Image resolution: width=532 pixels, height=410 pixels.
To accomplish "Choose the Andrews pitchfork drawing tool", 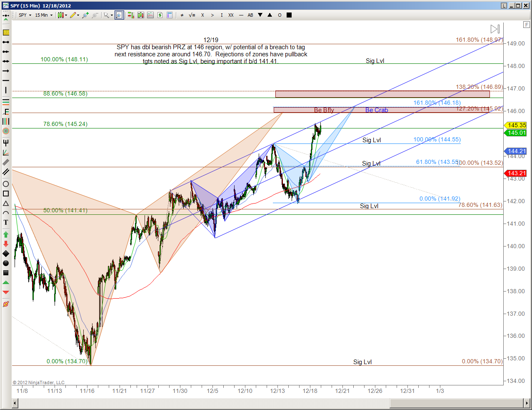I will (6, 143).
